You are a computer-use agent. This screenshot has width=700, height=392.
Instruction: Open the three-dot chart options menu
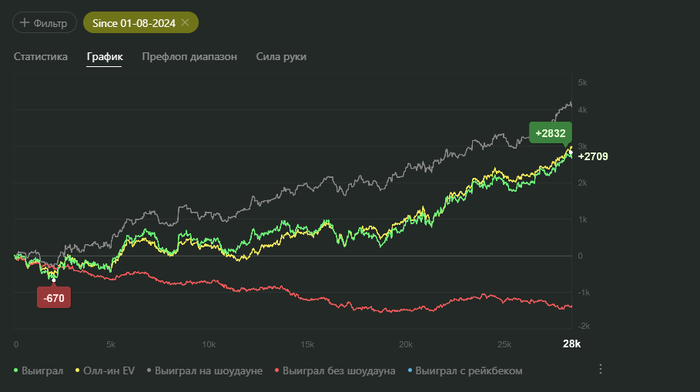(600, 369)
